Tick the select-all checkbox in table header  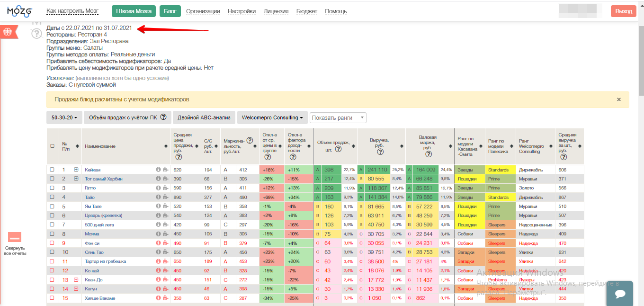(x=53, y=146)
